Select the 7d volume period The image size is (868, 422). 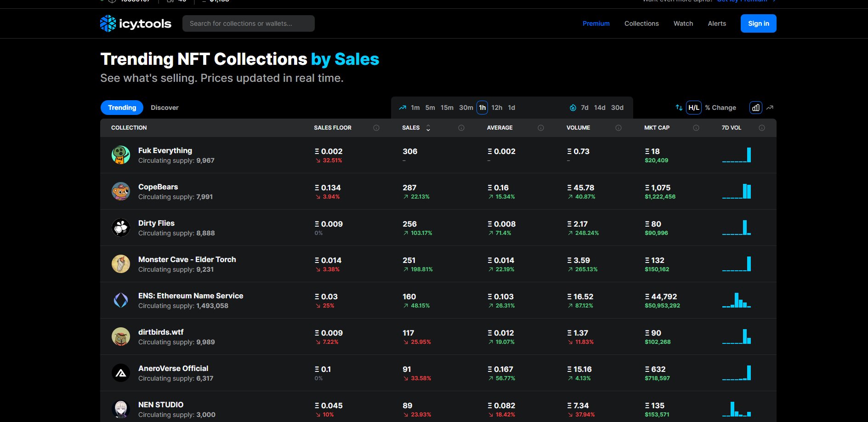[584, 108]
